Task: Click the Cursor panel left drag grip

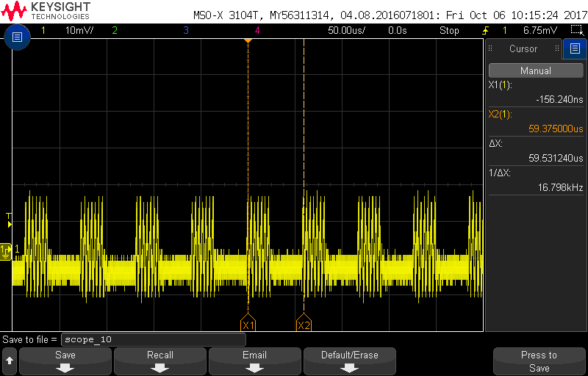Action: click(490, 48)
